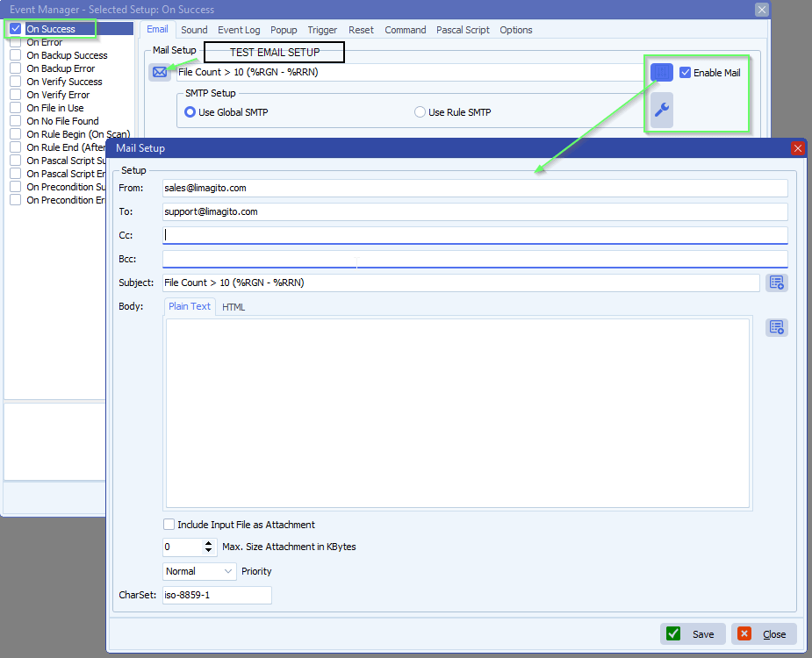
Task: Click insert variable icon next to Body
Action: 776,327
